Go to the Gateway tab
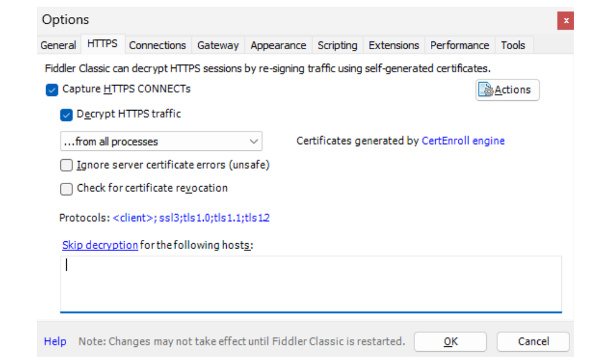 [218, 45]
